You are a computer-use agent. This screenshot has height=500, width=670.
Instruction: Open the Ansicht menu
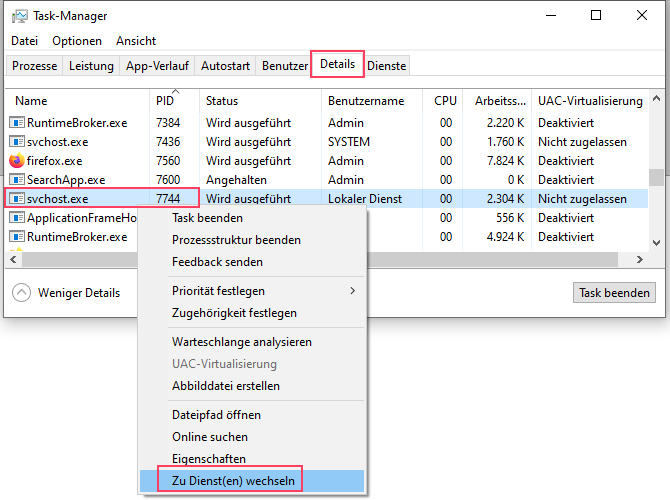point(136,41)
